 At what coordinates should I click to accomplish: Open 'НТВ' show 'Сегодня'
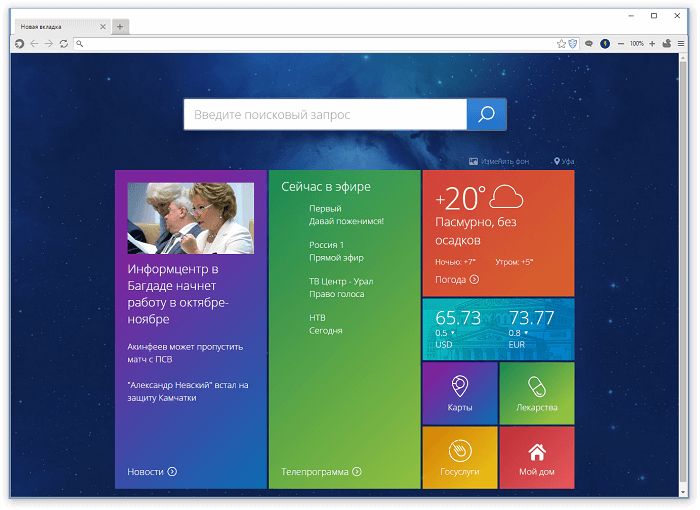(325, 324)
